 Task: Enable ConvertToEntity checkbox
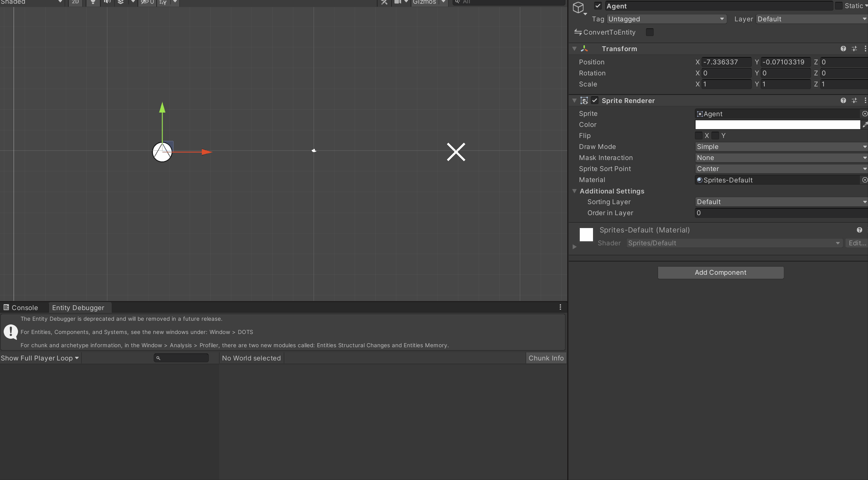point(650,32)
